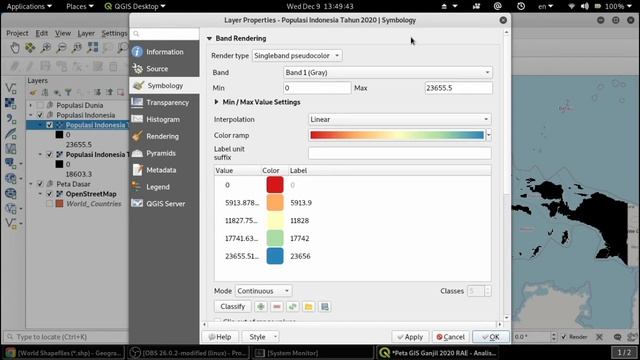Open the Applications menu in top bar
The width and height of the screenshot is (640, 360).
[x=29, y=6]
